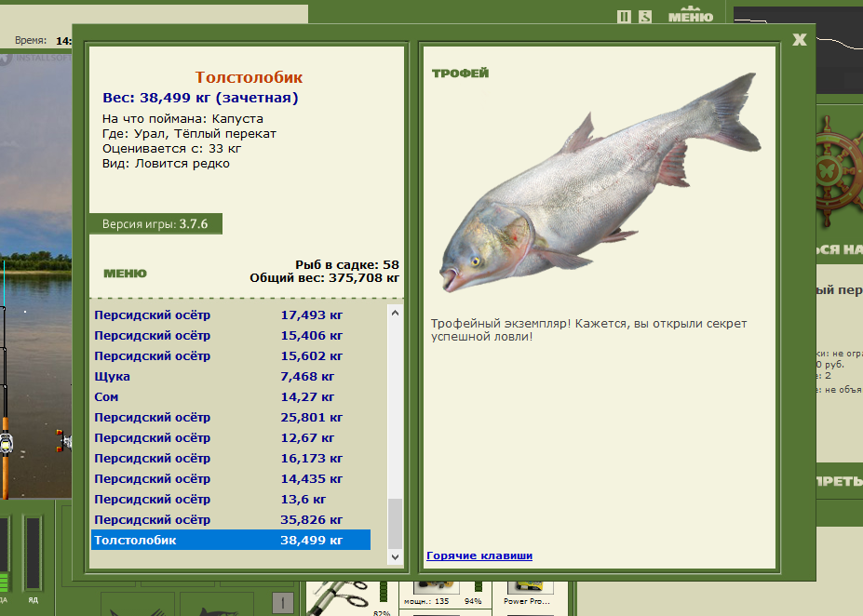The height and width of the screenshot is (616, 863).
Task: Click the ТРОФЕЙ heading button
Action: [x=461, y=74]
